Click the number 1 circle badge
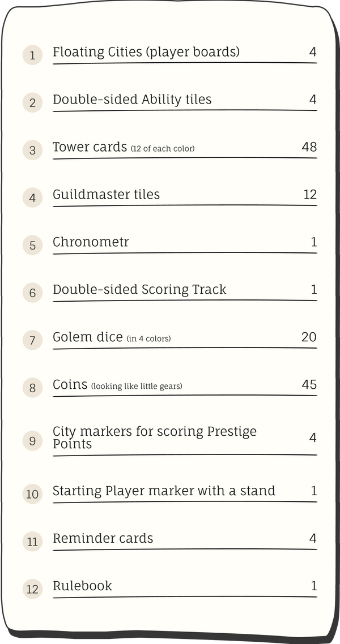340x644 pixels. [32, 55]
